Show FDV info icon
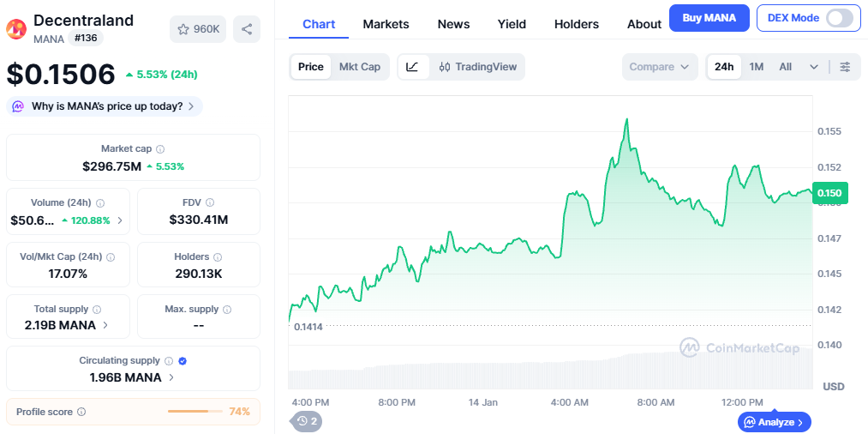This screenshot has width=868, height=434. (x=210, y=203)
